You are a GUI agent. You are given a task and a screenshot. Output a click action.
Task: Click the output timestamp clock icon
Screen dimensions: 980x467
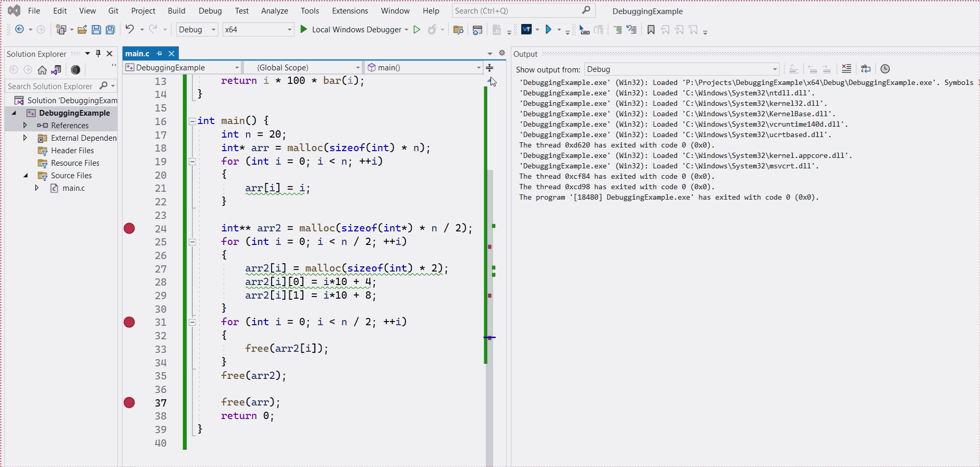885,69
